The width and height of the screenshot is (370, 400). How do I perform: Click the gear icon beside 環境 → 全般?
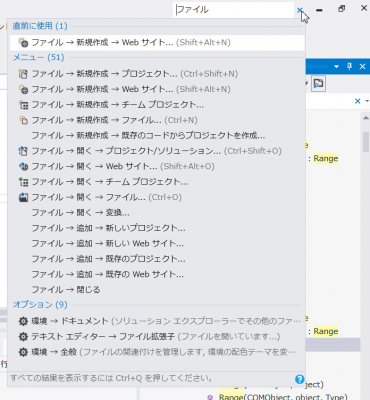pyautogui.click(x=23, y=352)
